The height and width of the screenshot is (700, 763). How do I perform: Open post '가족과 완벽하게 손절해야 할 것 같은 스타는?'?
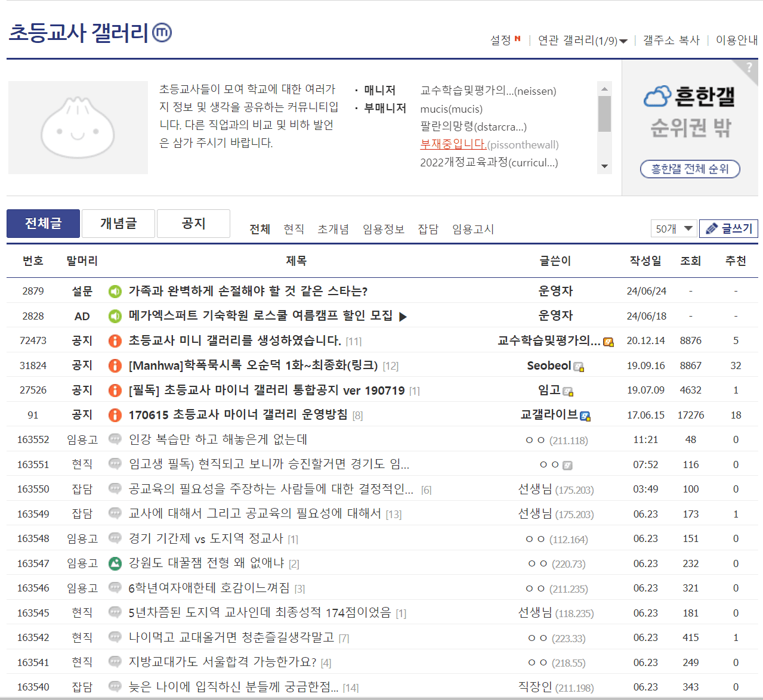click(248, 291)
